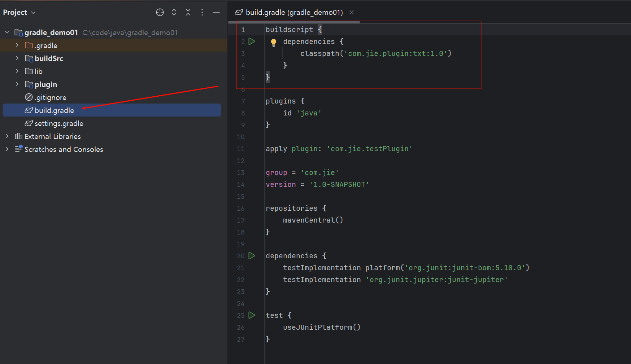Screen dimensions: 631x364
Task: Hide the Project tool window
Action: [216, 12]
